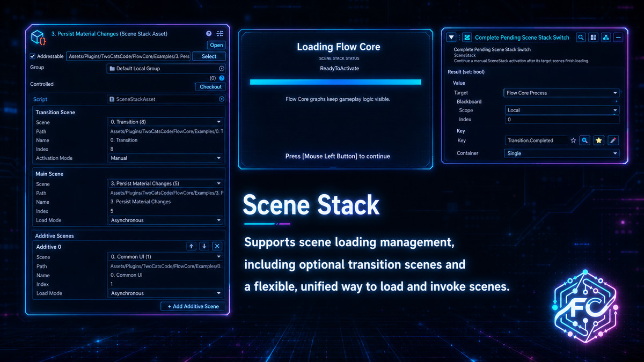Open the Scope dropdown set to Local
Viewport: 644px width, 362px height.
561,110
